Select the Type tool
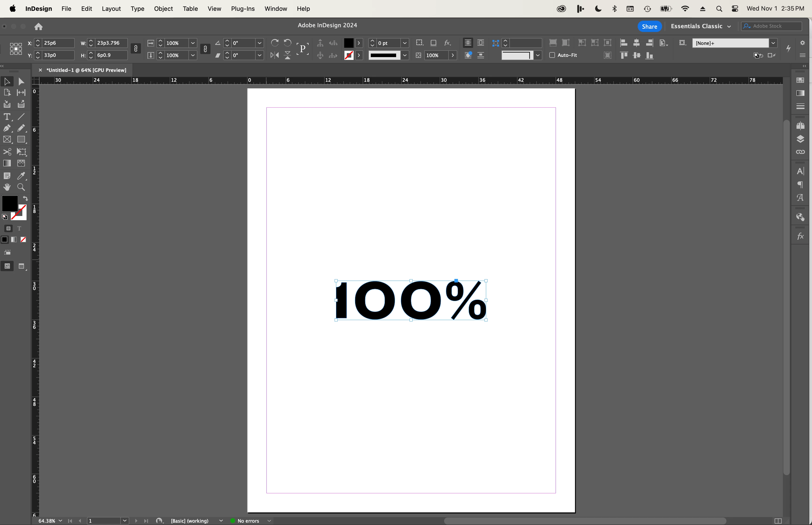This screenshot has height=525, width=812. pos(7,117)
